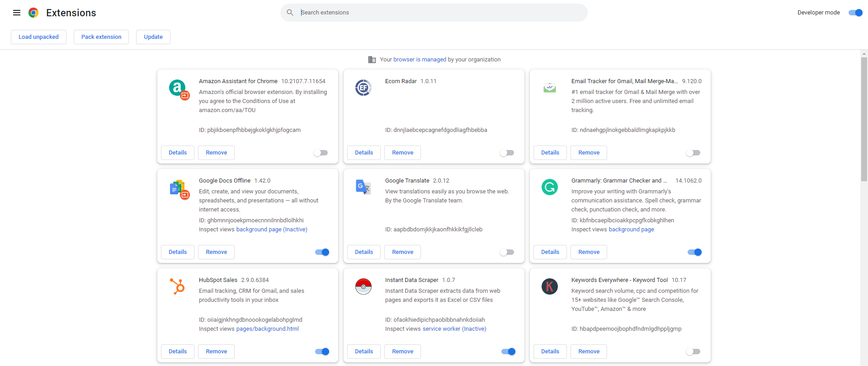Viewport: 868px width, 366px height.
Task: Open Details for Google Docs Offline
Action: click(178, 252)
